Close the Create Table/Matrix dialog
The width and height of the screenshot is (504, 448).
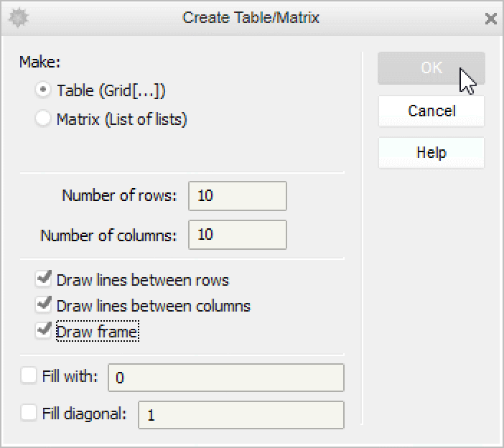coord(490,19)
